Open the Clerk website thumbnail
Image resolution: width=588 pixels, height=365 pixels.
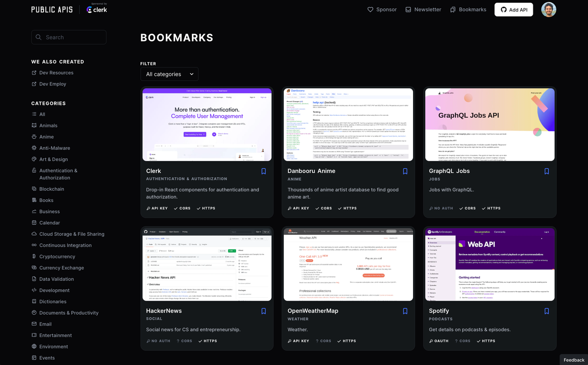tap(207, 125)
